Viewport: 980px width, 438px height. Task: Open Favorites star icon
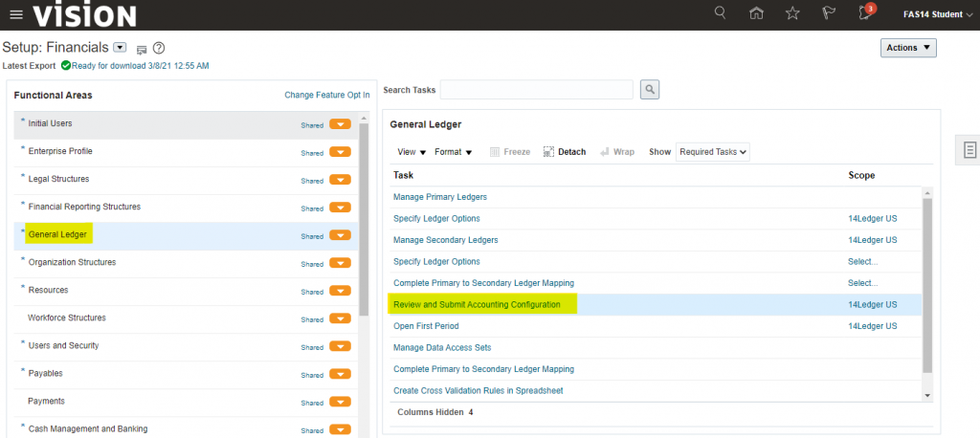(x=792, y=13)
